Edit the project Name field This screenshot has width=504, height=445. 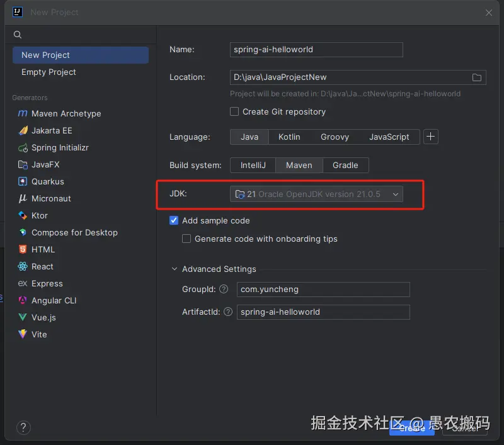click(x=316, y=50)
